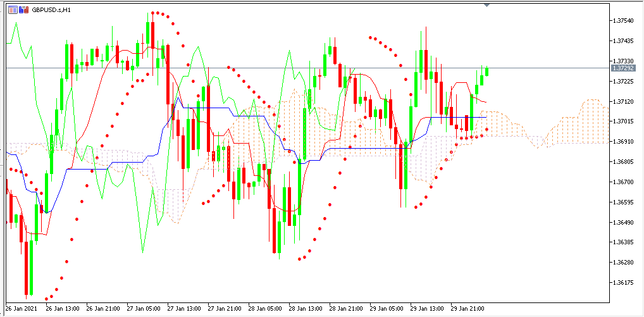Click the 1.37120 price scale label
This screenshot has height=317, width=644.
pyautogui.click(x=623, y=101)
